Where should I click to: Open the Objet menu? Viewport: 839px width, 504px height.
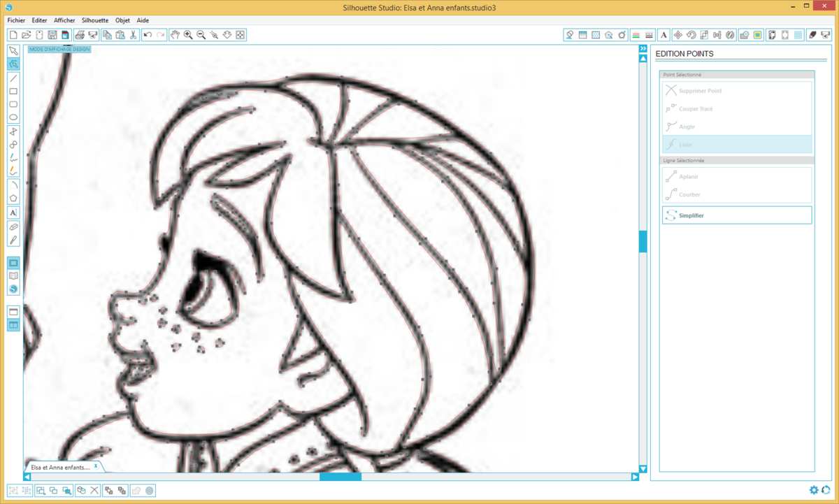tap(123, 20)
